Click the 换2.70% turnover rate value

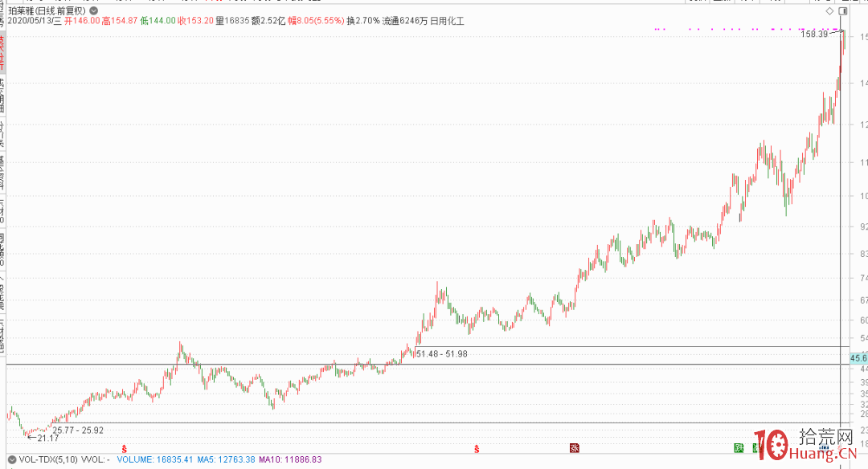coord(363,21)
